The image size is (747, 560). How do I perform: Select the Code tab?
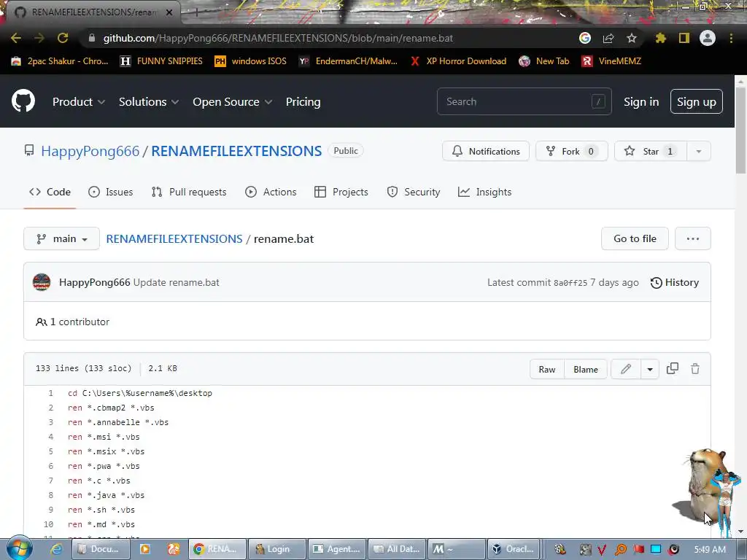50,192
